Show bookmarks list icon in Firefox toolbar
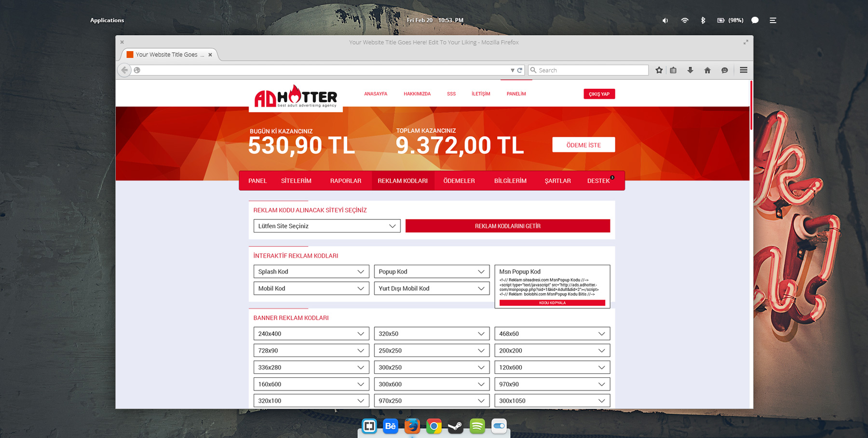The image size is (868, 438). pos(673,70)
